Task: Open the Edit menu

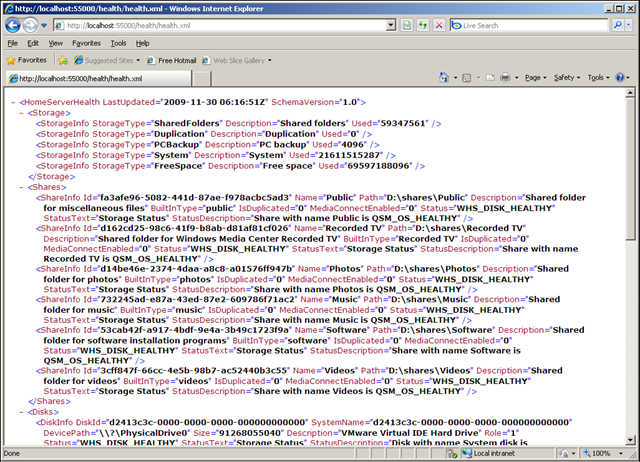Action: 33,43
